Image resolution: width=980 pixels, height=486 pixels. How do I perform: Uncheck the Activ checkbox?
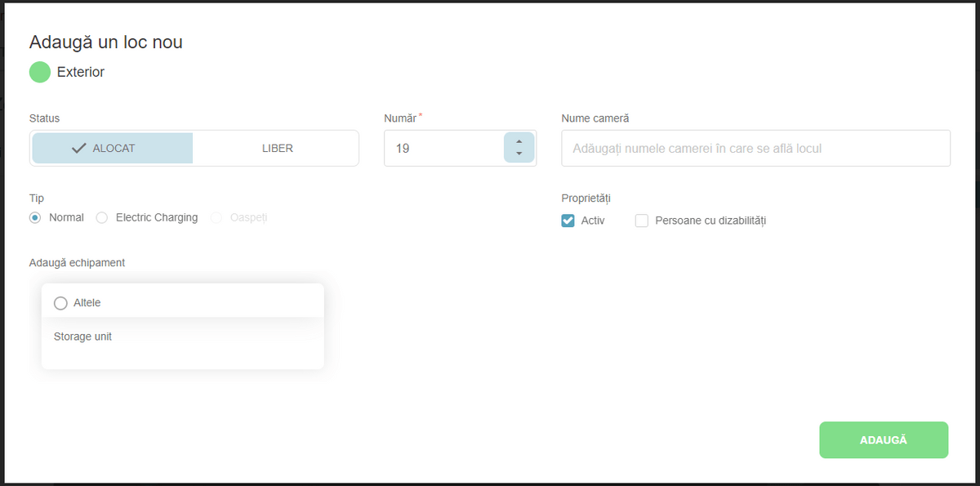click(568, 221)
